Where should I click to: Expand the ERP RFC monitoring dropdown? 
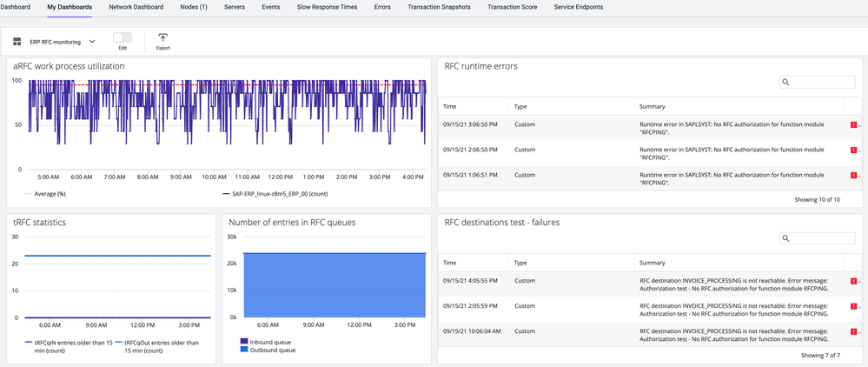click(x=63, y=42)
